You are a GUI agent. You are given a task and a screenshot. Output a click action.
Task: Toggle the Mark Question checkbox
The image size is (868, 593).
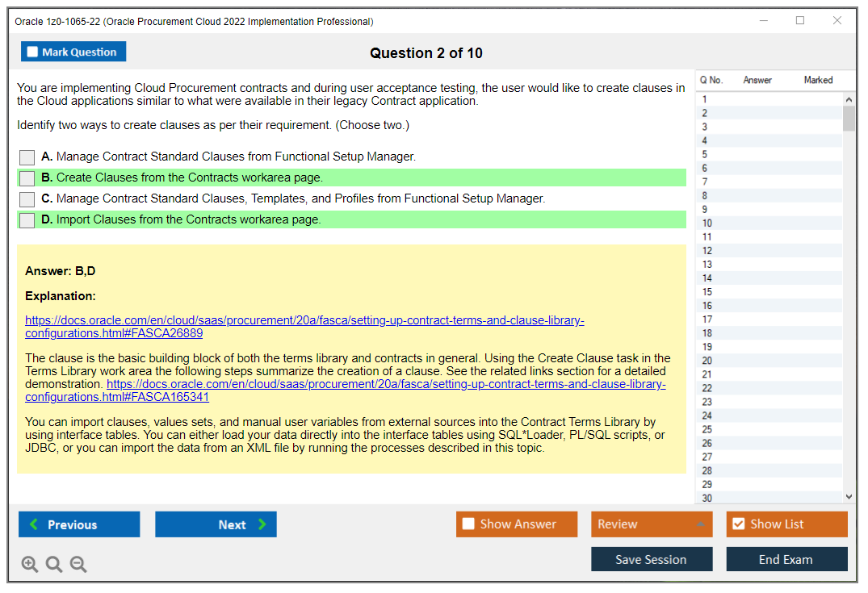pyautogui.click(x=32, y=52)
